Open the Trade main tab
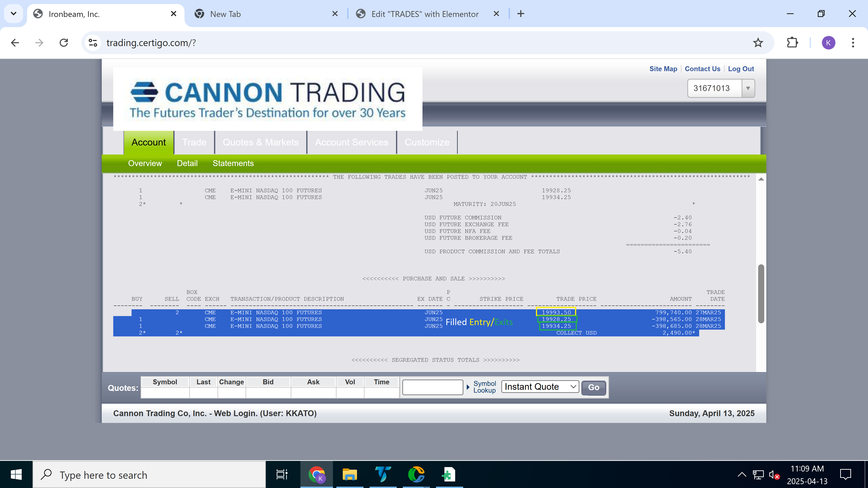This screenshot has width=868, height=488. pos(194,142)
